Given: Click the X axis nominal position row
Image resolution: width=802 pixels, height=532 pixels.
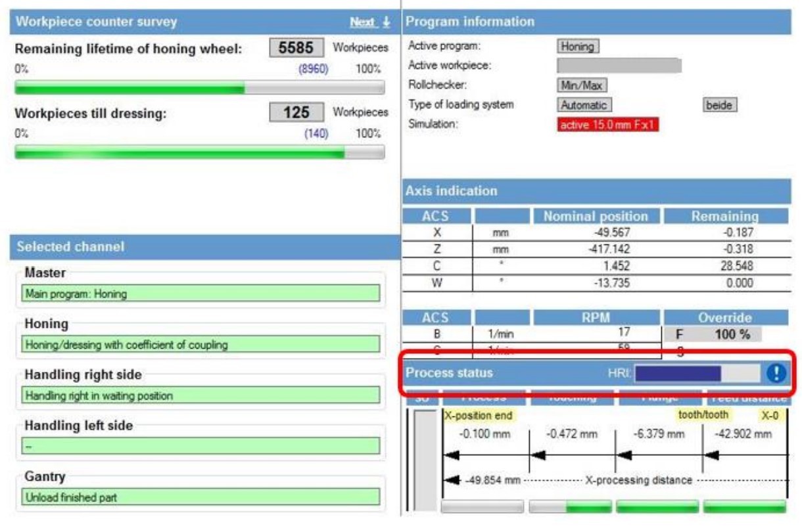Looking at the screenshot, I should coord(595,233).
